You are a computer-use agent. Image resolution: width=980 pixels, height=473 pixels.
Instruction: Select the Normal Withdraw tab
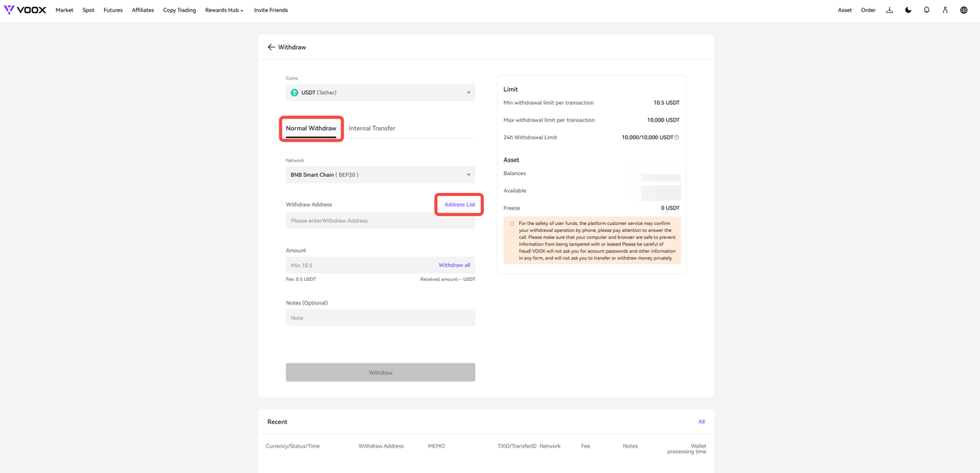pyautogui.click(x=311, y=129)
